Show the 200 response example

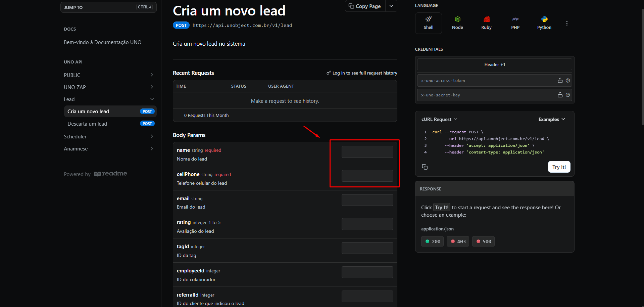click(x=433, y=242)
